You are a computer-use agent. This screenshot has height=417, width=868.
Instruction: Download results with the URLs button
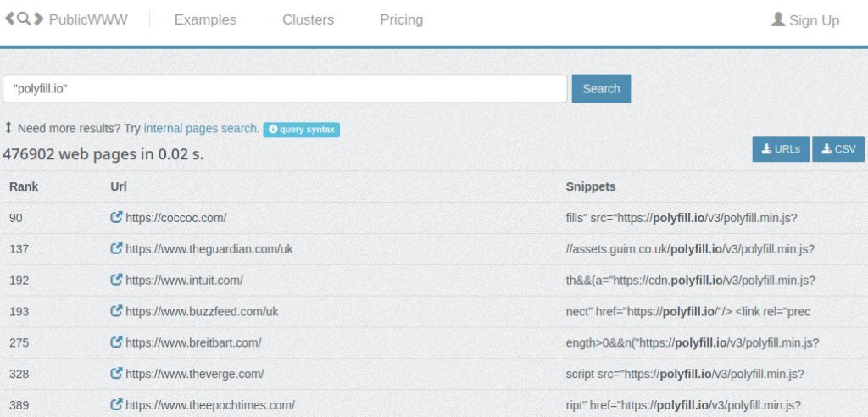pos(781,149)
